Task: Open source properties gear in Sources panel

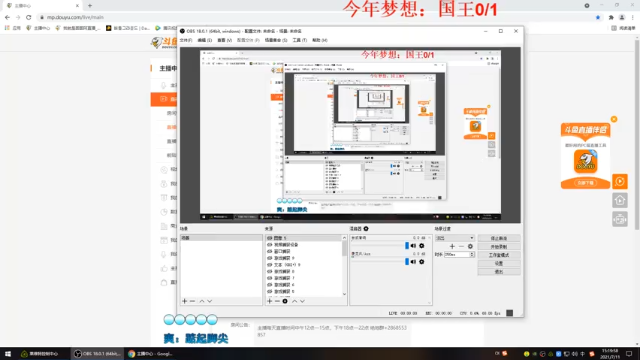Action: tap(285, 301)
